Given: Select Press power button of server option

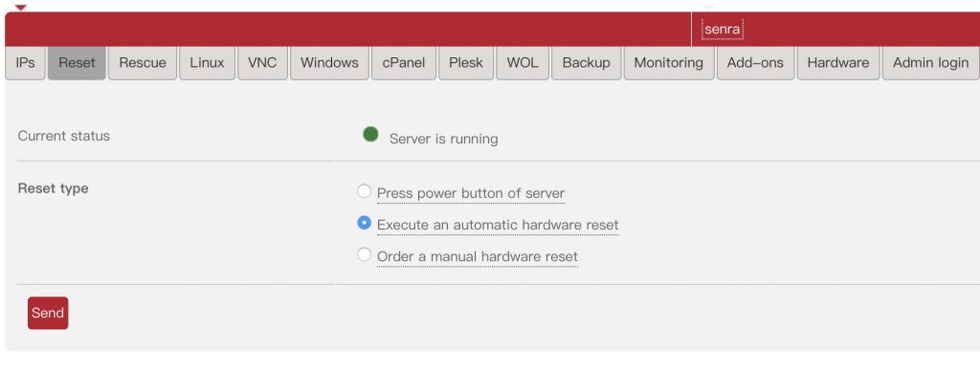Looking at the screenshot, I should click(x=364, y=191).
